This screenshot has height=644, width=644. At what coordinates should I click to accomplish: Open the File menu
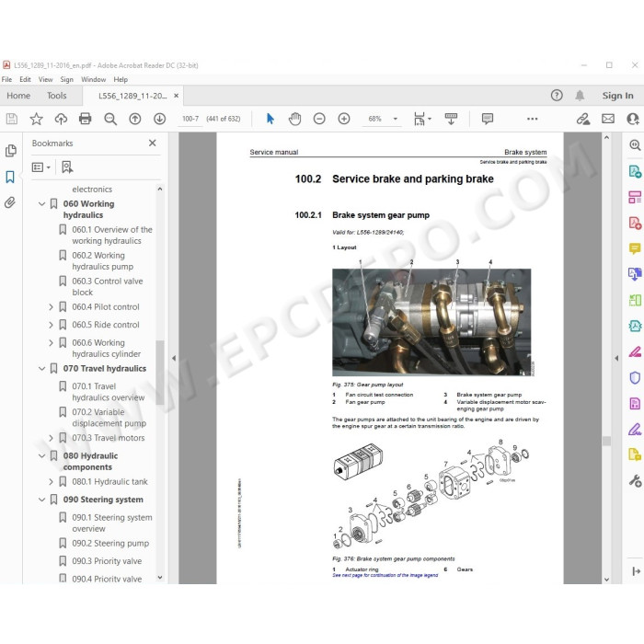[6, 79]
